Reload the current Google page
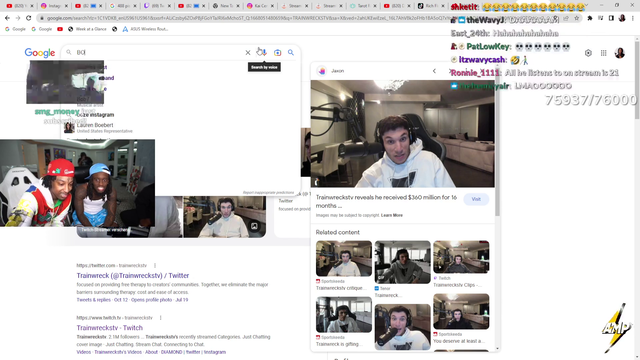640x360 pixels. 29,18
